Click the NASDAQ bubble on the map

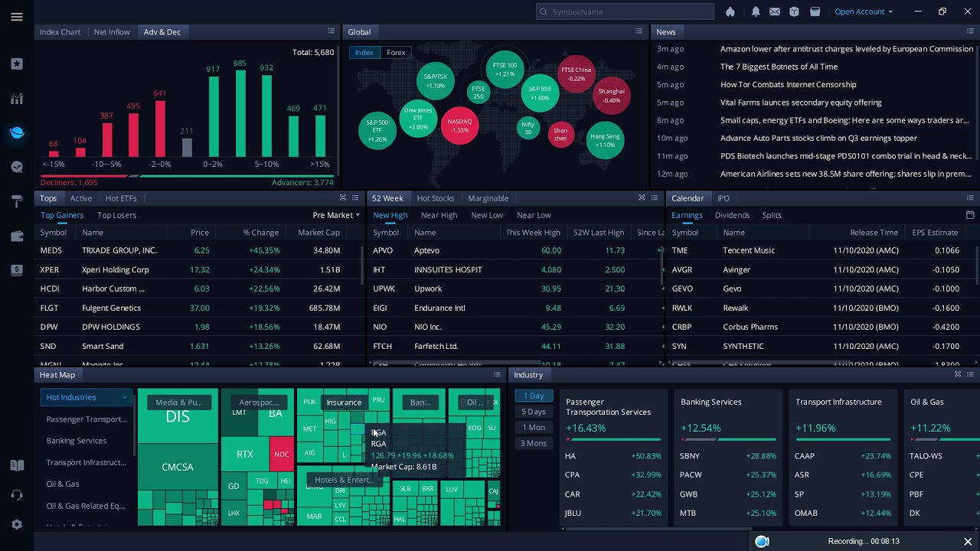point(459,126)
